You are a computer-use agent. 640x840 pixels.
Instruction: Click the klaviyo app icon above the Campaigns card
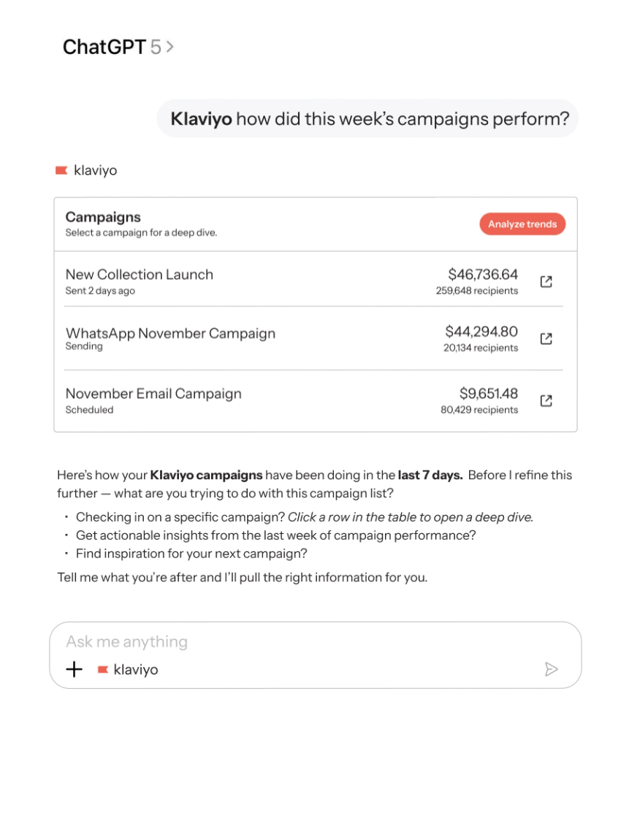tap(61, 170)
